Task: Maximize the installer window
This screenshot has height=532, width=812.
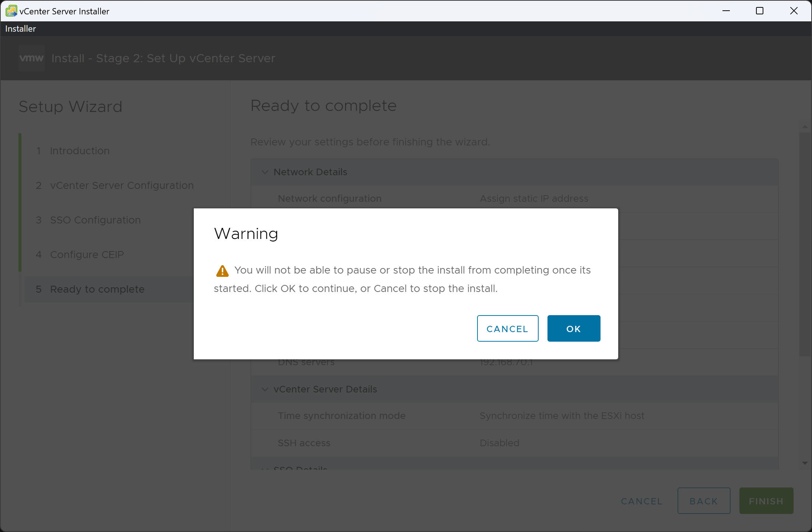Action: point(760,11)
